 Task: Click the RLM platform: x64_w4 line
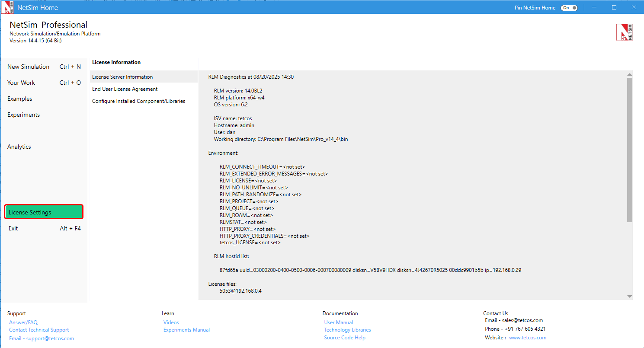pos(239,98)
